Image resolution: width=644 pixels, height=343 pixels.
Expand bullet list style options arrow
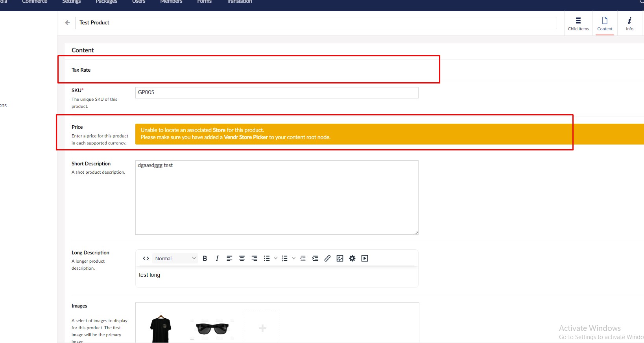[275, 258]
